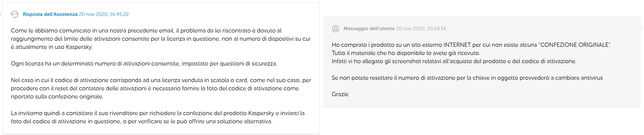The width and height of the screenshot is (644, 135).
Task: Click the pointer arrow on support reply bubble
Action: pos(1,14)
